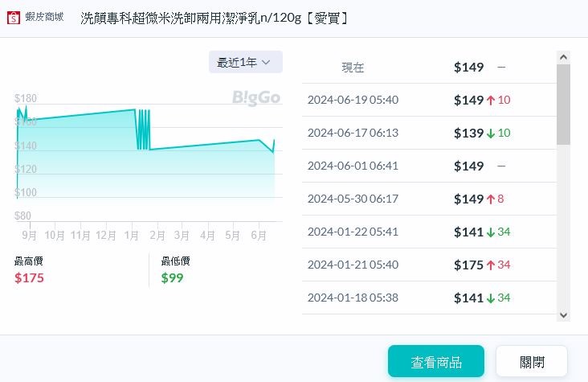Select the 2024-06-01 06:41 price row
The image size is (588, 382).
point(429,166)
